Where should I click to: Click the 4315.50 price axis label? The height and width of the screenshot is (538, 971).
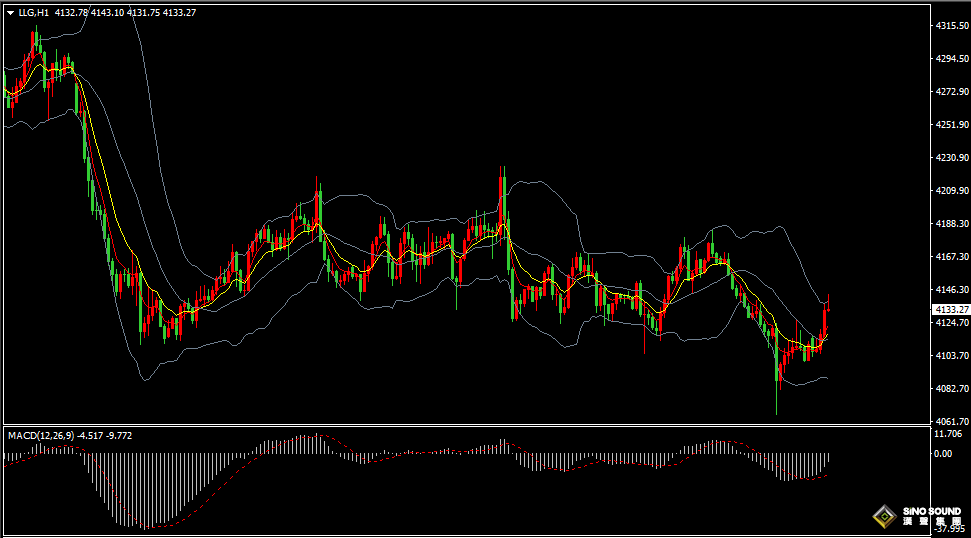pos(952,25)
